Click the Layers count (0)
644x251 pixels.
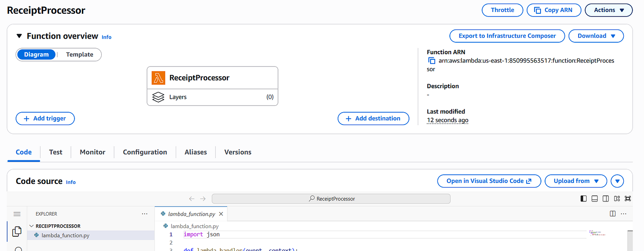pyautogui.click(x=270, y=97)
